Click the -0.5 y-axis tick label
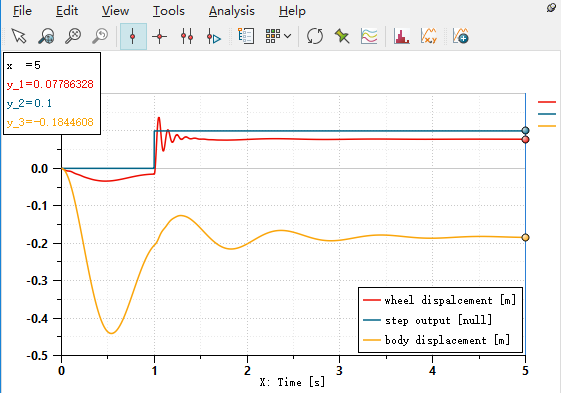 [x=37, y=356]
